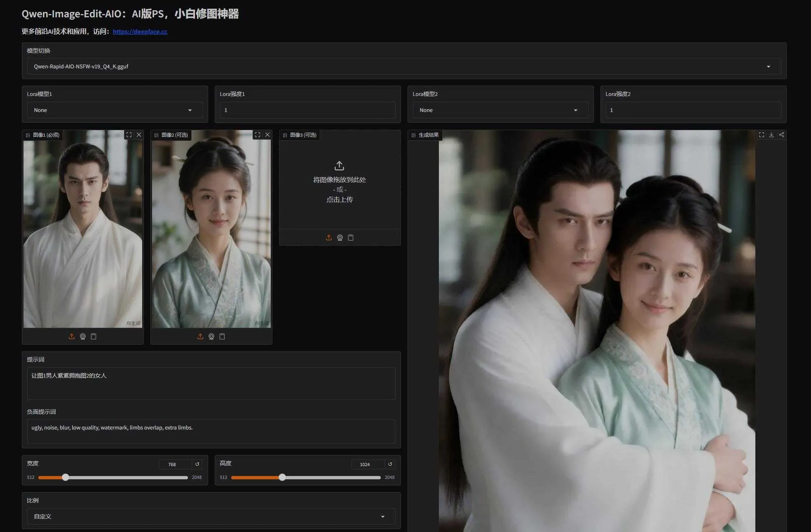
Task: Open the Lora模型2 dropdown
Action: click(x=500, y=110)
